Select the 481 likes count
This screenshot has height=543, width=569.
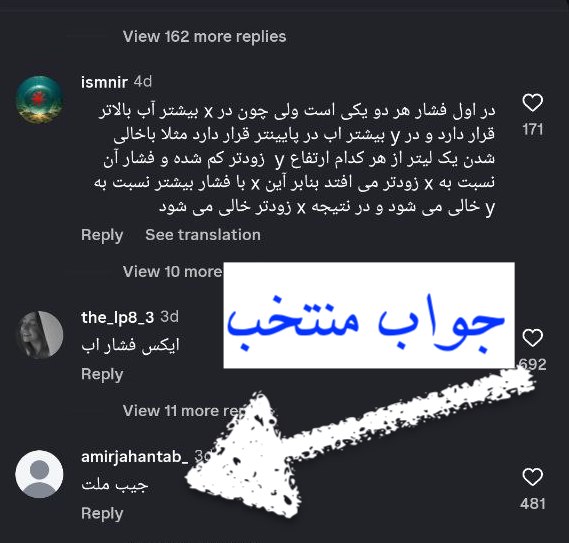(x=533, y=504)
